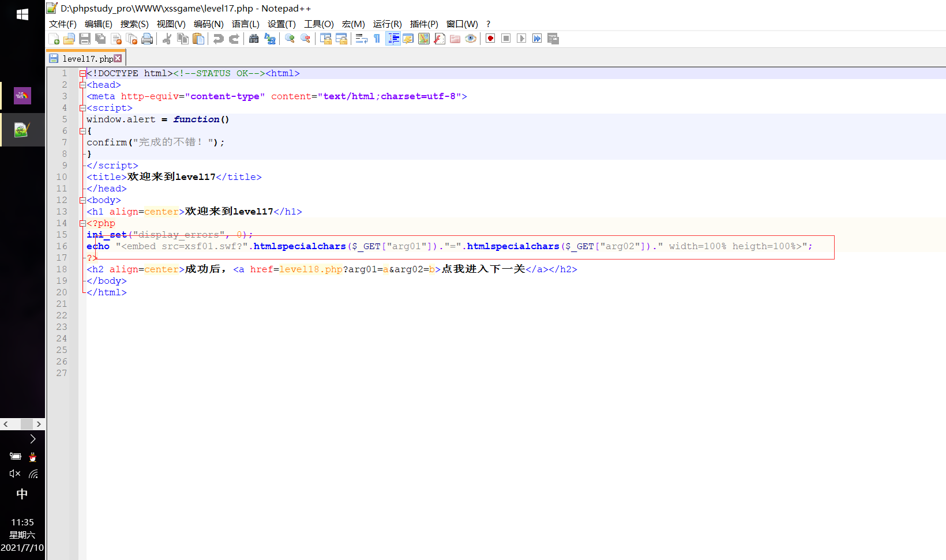The height and width of the screenshot is (560, 946).
Task: Click the taskbar scroll right arrow
Action: [39, 424]
